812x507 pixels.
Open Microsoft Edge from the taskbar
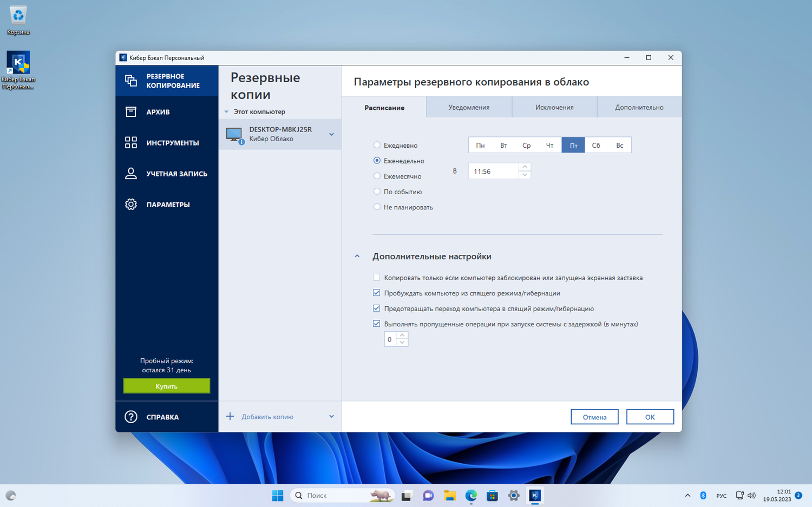[x=471, y=495]
